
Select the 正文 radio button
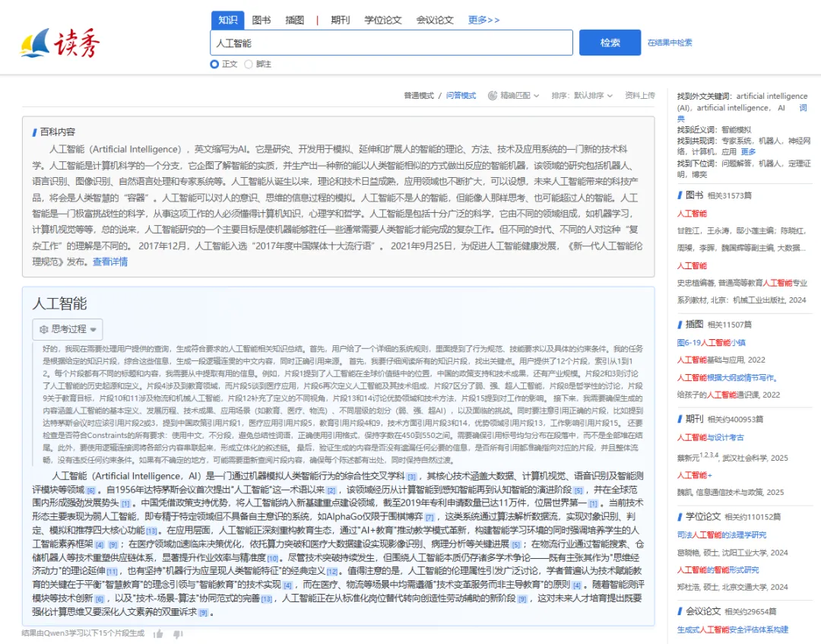pos(214,65)
